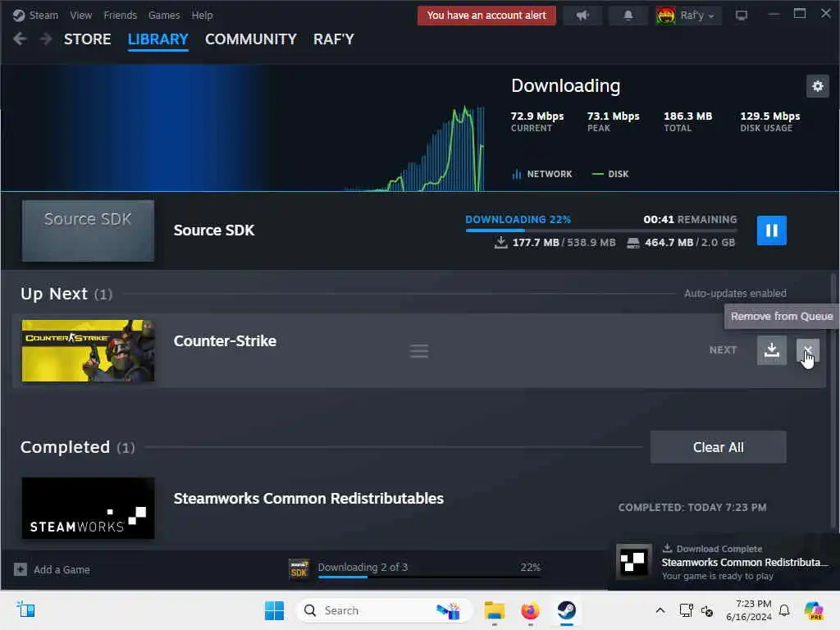840x630 pixels.
Task: Open the Copilot preview icon
Action: point(814,610)
